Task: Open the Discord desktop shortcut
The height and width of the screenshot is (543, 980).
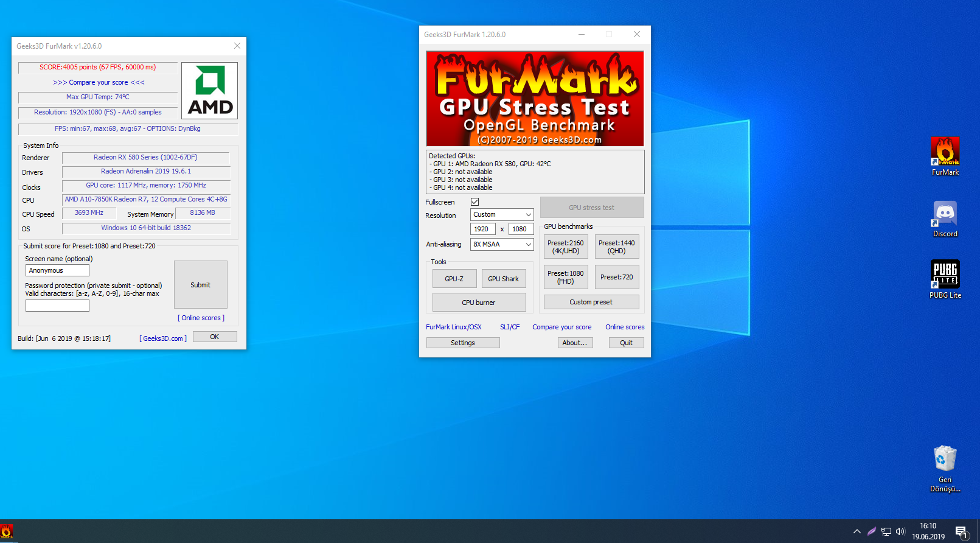Action: pos(945,214)
